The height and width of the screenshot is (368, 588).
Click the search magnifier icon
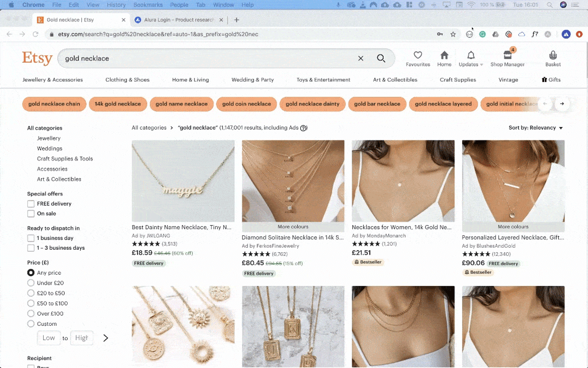tap(381, 58)
